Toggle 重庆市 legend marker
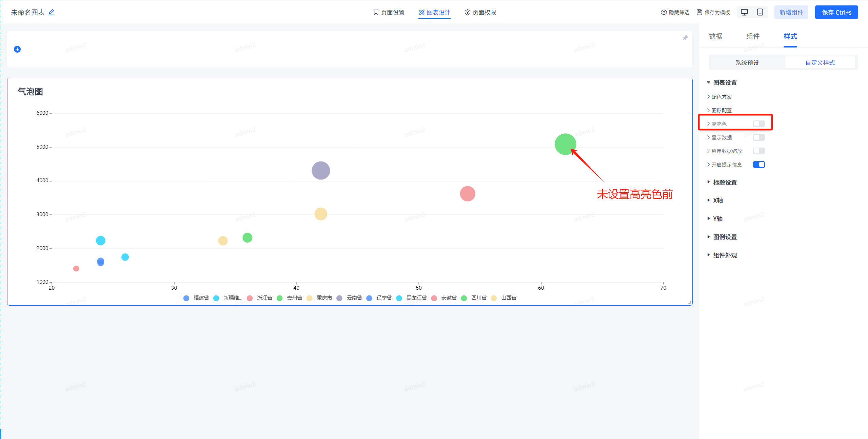The width and height of the screenshot is (868, 439). click(309, 298)
